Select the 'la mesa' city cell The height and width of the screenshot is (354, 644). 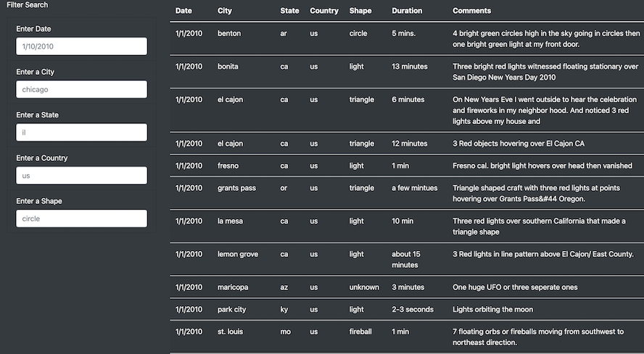tap(230, 221)
